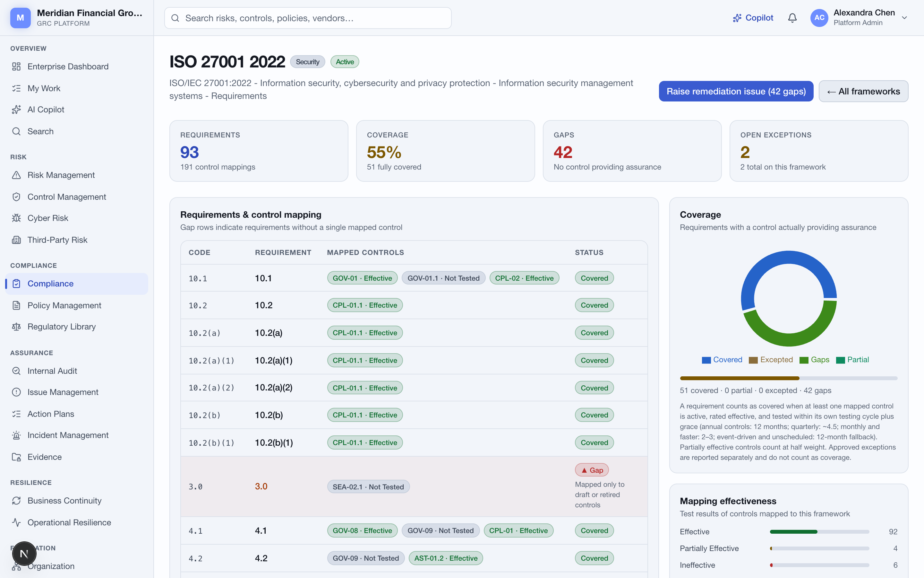Viewport: 924px width, 578px height.
Task: Open the Enterprise Dashboard icon in sidebar
Action: click(16, 66)
